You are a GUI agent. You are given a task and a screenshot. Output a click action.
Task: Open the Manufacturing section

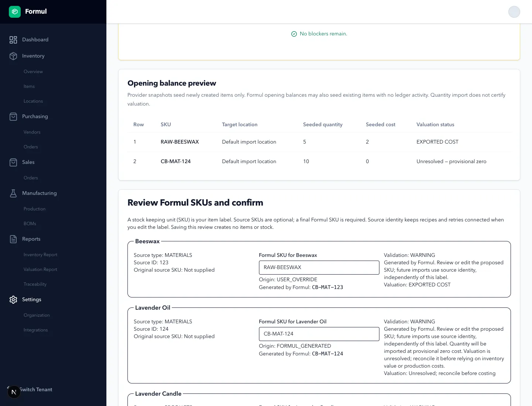click(40, 193)
